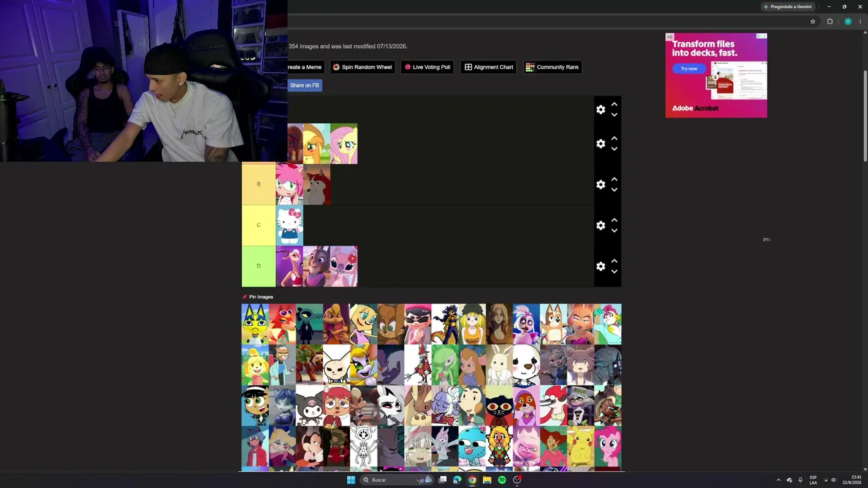Open the Chrome extensions puzzle icon
The height and width of the screenshot is (488, 868).
829,22
